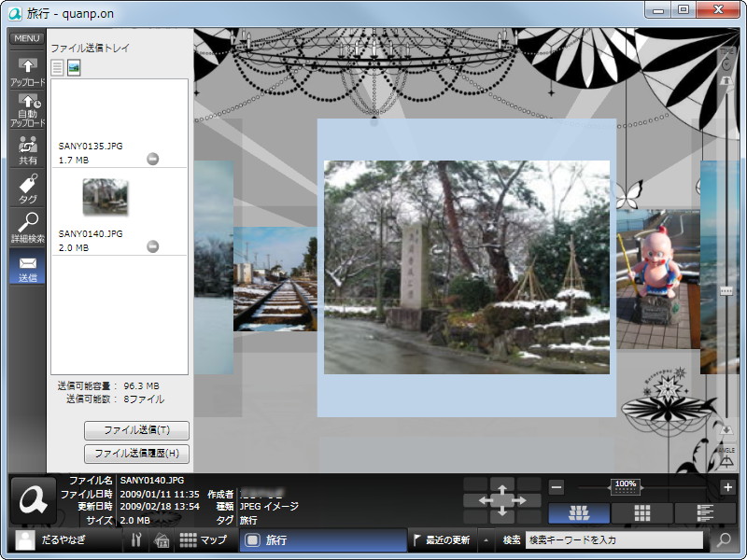Pan view right with arrow
Screen dimensions: 747x560
click(x=522, y=500)
